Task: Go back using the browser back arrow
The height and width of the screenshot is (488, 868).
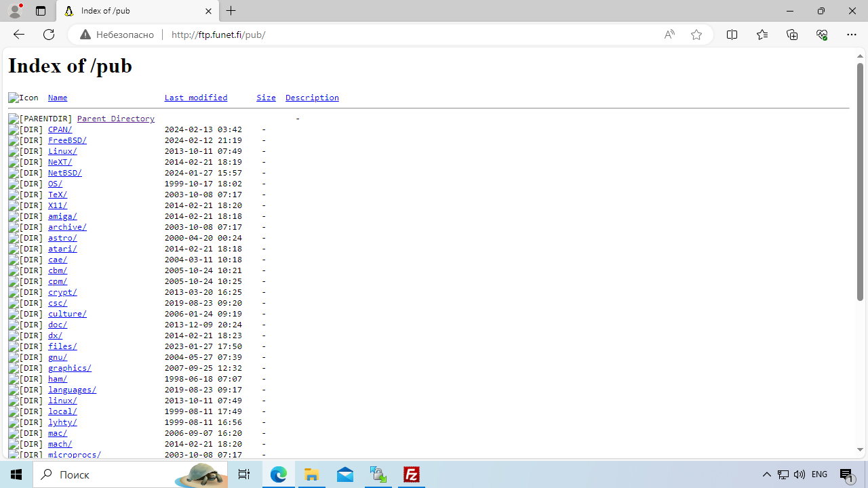Action: click(18, 35)
